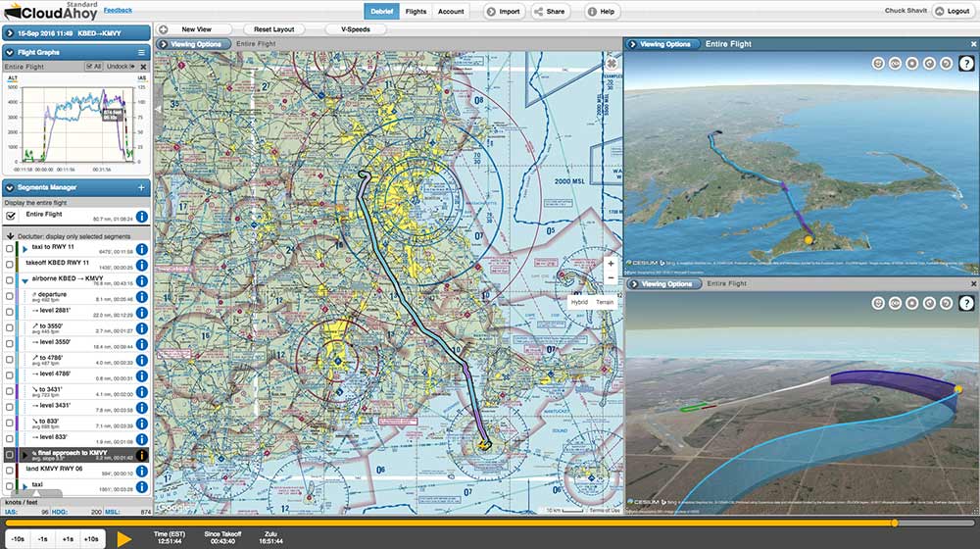Image resolution: width=980 pixels, height=549 pixels.
Task: Click the orange playback timeline handle
Action: (x=895, y=523)
